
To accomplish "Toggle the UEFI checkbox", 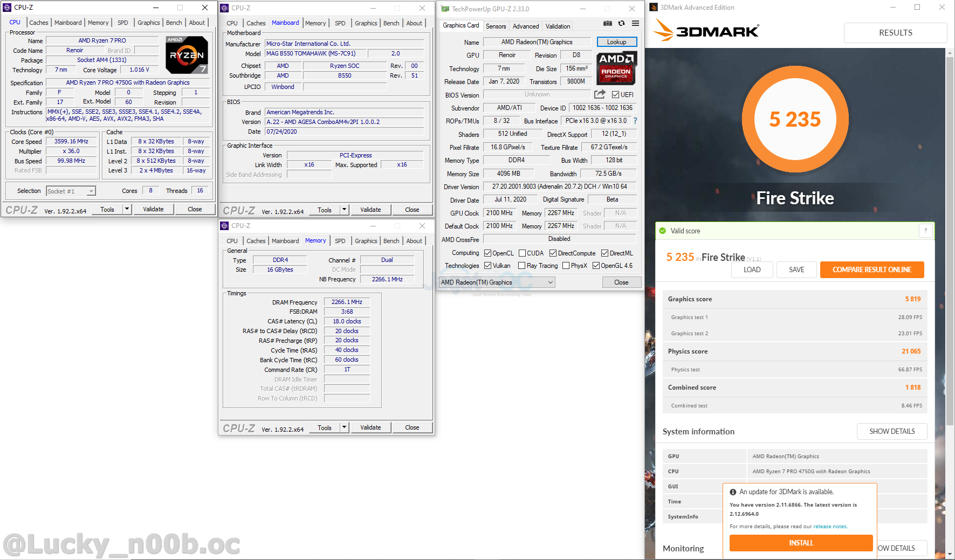I will pyautogui.click(x=615, y=94).
